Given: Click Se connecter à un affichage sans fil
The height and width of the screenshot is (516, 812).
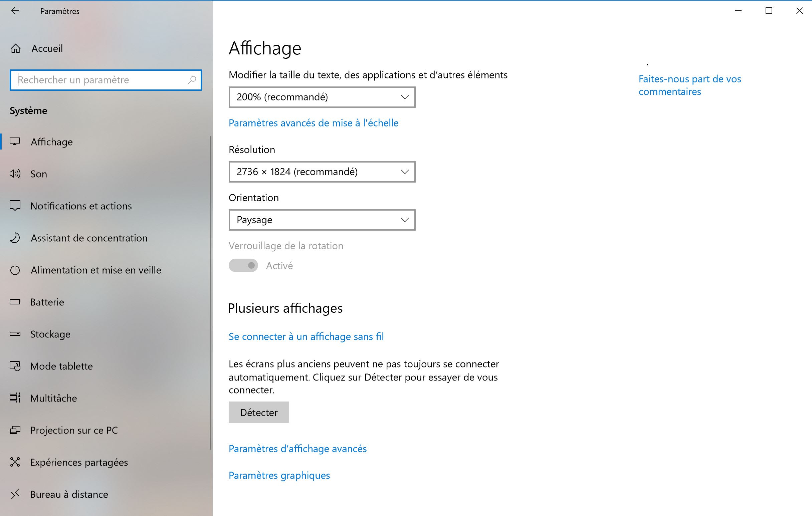Looking at the screenshot, I should pos(306,336).
